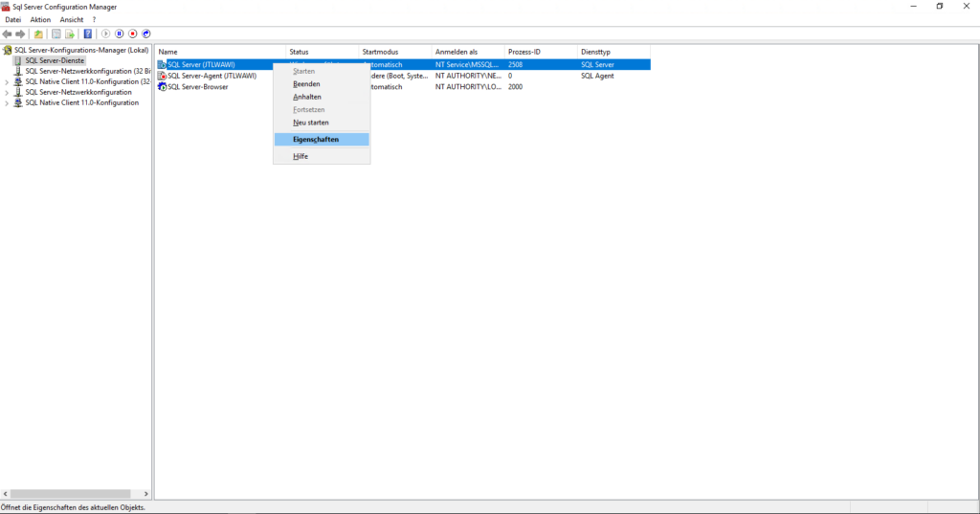The height and width of the screenshot is (514, 980).
Task: Select the SQL Server-Browser row
Action: pyautogui.click(x=403, y=87)
